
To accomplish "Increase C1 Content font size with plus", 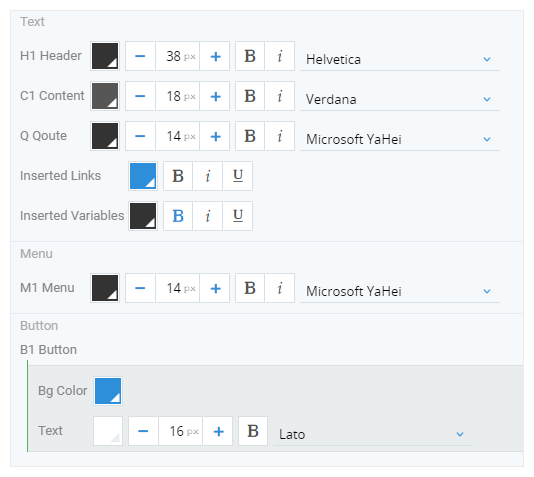I will coord(215,96).
